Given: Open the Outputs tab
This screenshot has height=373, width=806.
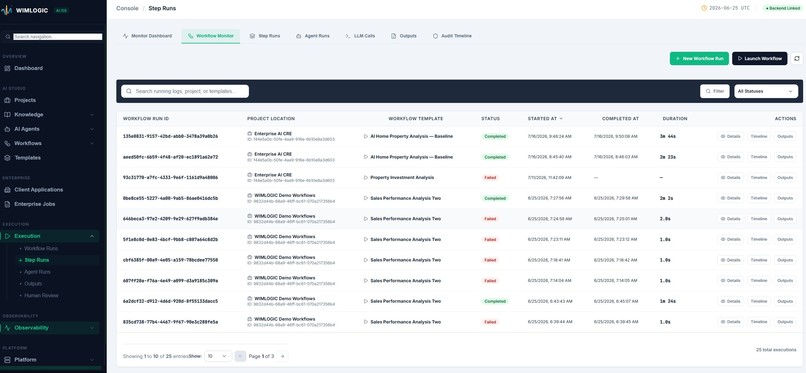Looking at the screenshot, I should [x=404, y=36].
